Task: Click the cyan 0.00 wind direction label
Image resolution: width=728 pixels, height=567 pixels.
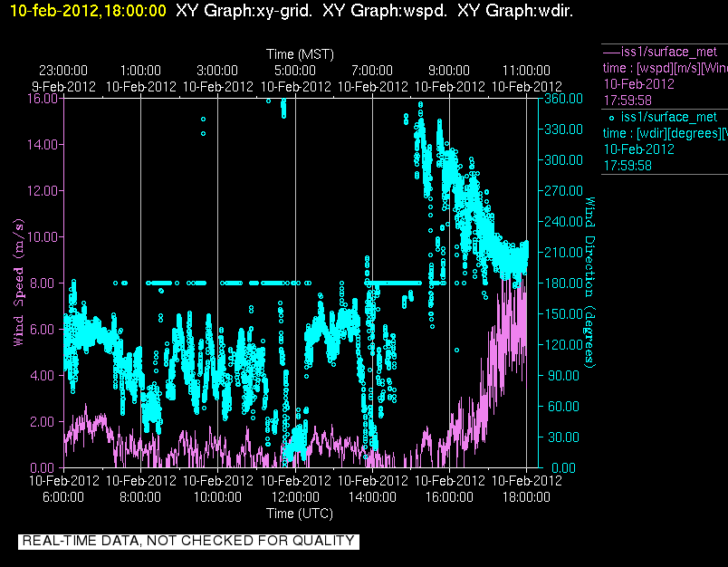Action: (x=563, y=467)
